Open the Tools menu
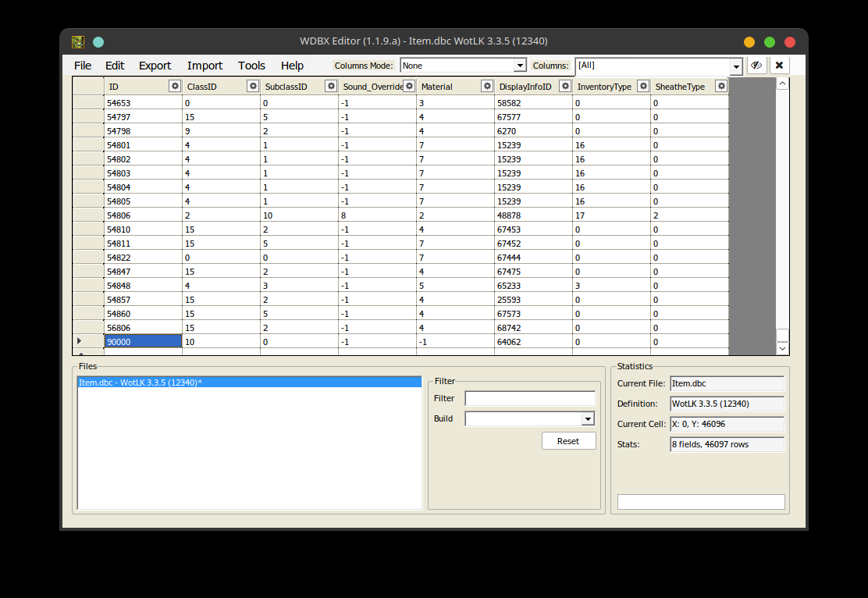This screenshot has width=868, height=598. pyautogui.click(x=251, y=66)
